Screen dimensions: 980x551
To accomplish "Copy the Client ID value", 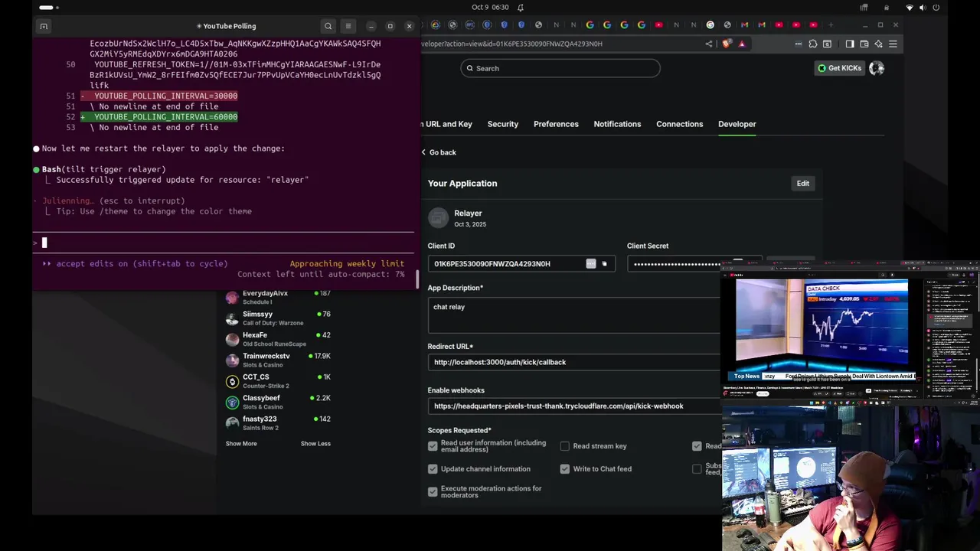I will coord(604,264).
